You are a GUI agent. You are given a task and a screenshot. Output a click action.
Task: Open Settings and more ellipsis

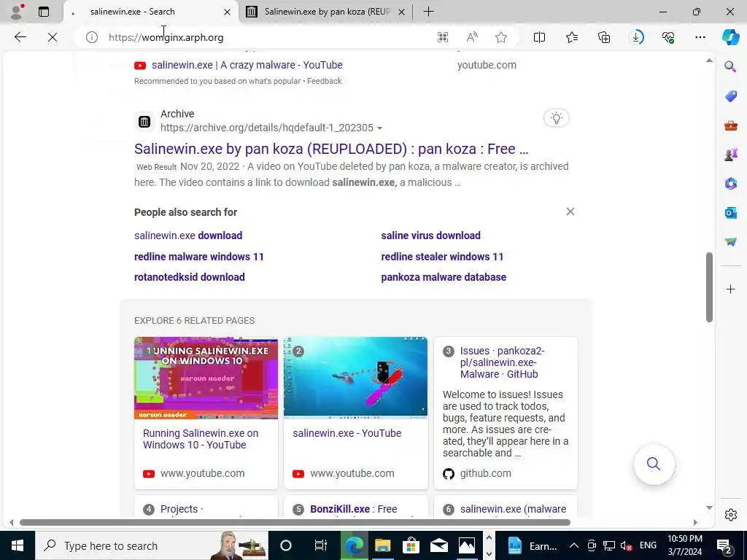[x=700, y=37]
